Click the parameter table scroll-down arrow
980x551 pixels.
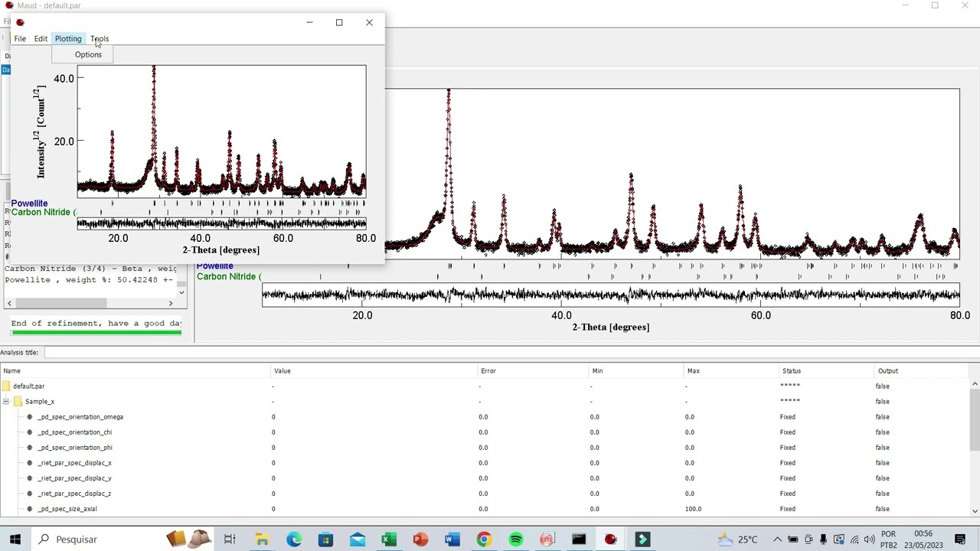975,510
